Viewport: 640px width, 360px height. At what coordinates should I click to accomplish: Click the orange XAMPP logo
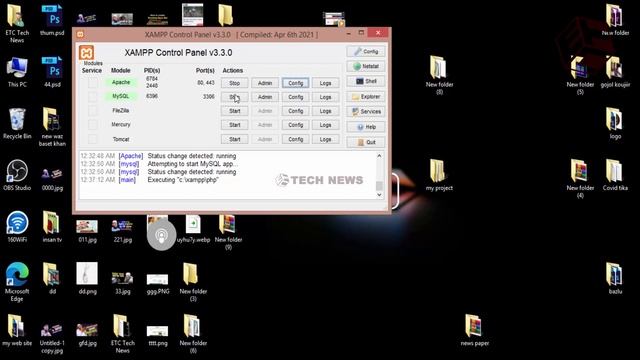[87, 53]
